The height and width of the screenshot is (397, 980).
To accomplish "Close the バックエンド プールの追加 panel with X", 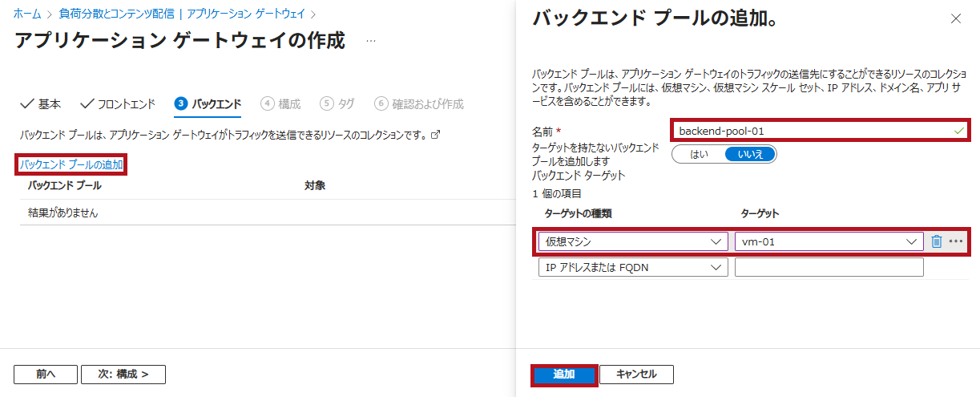I will [x=955, y=18].
